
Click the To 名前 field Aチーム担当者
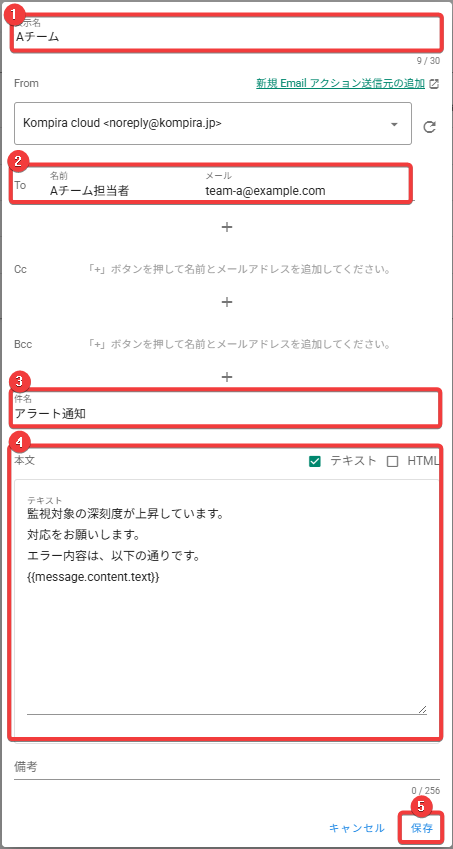coord(89,191)
